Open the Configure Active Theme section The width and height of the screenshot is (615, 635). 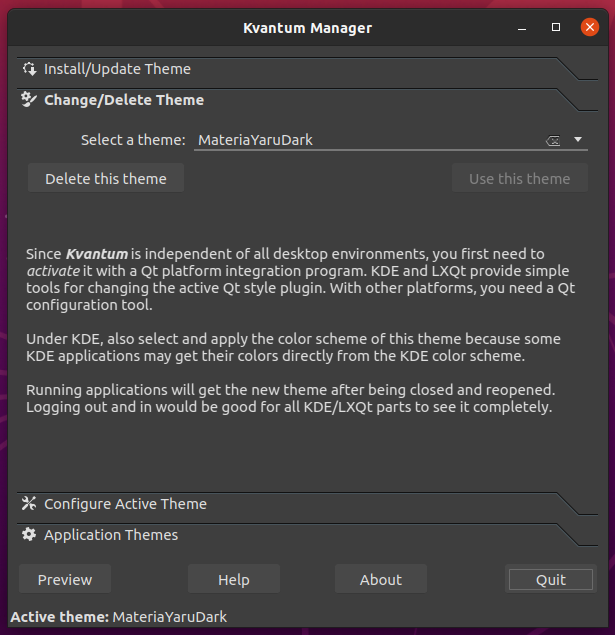pos(307,504)
